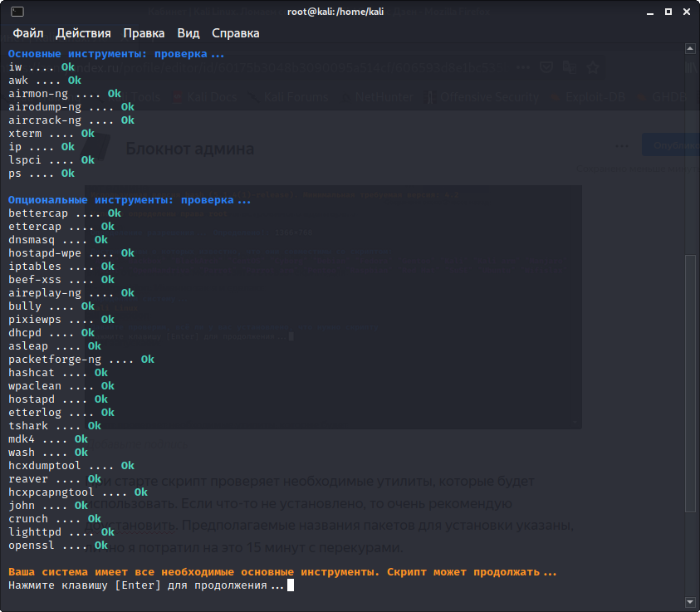The image size is (700, 612).
Task: Click the 'ettercap' line
Action: 61,227
